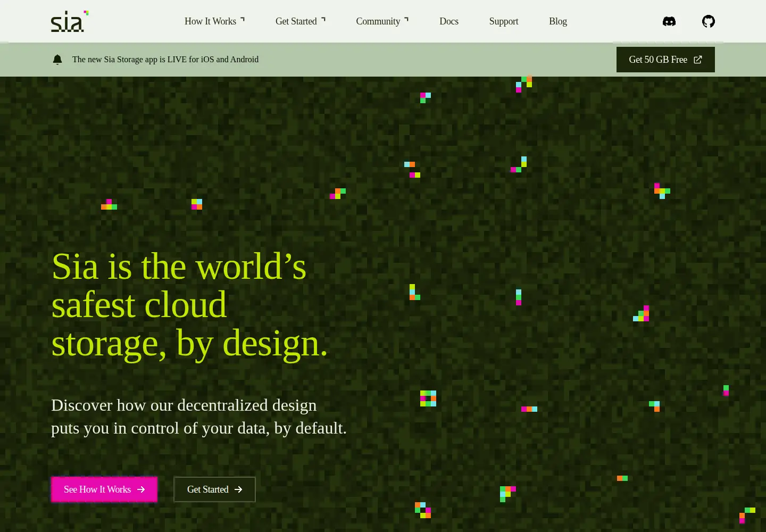The height and width of the screenshot is (532, 766).
Task: Open the Discord icon link
Action: click(669, 21)
